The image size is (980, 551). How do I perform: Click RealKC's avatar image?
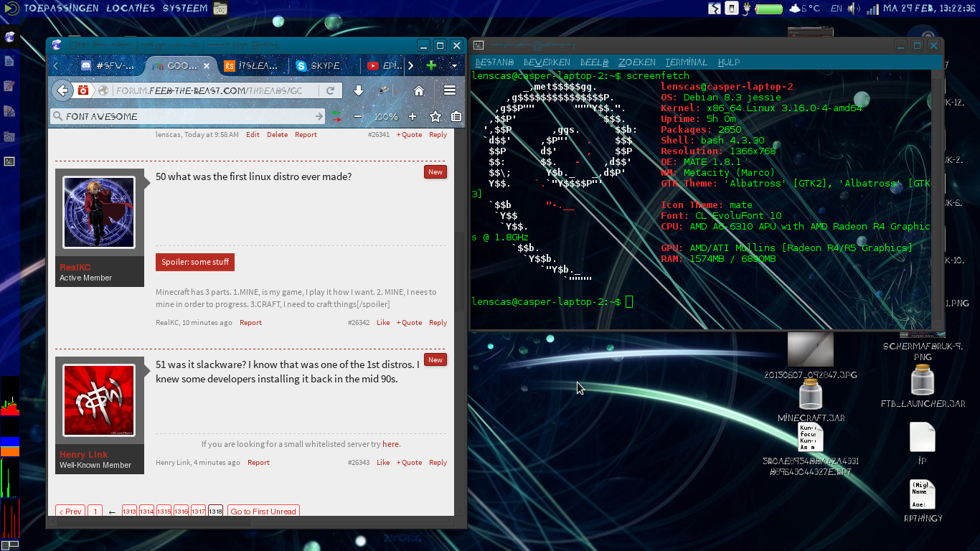click(x=99, y=212)
